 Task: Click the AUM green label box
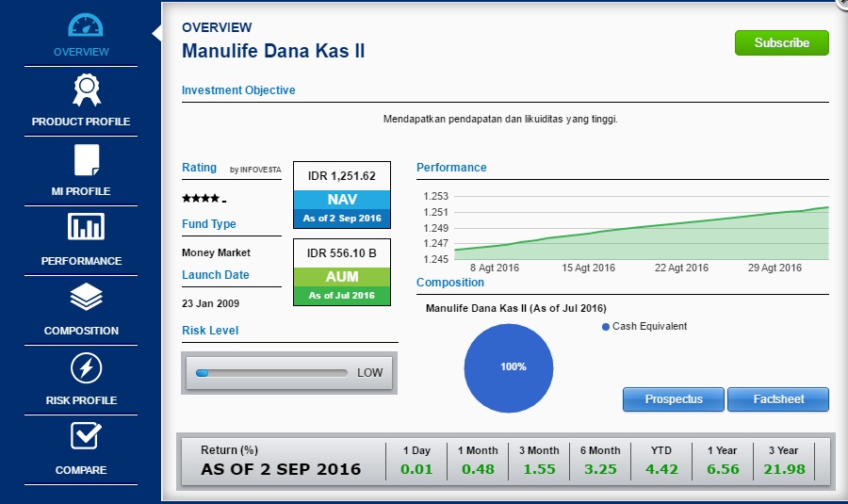tap(342, 277)
